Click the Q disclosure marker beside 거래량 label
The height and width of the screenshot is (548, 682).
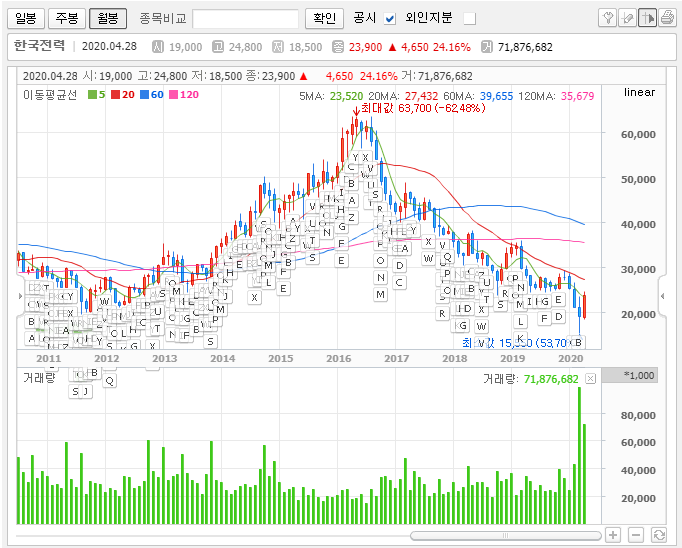point(110,381)
